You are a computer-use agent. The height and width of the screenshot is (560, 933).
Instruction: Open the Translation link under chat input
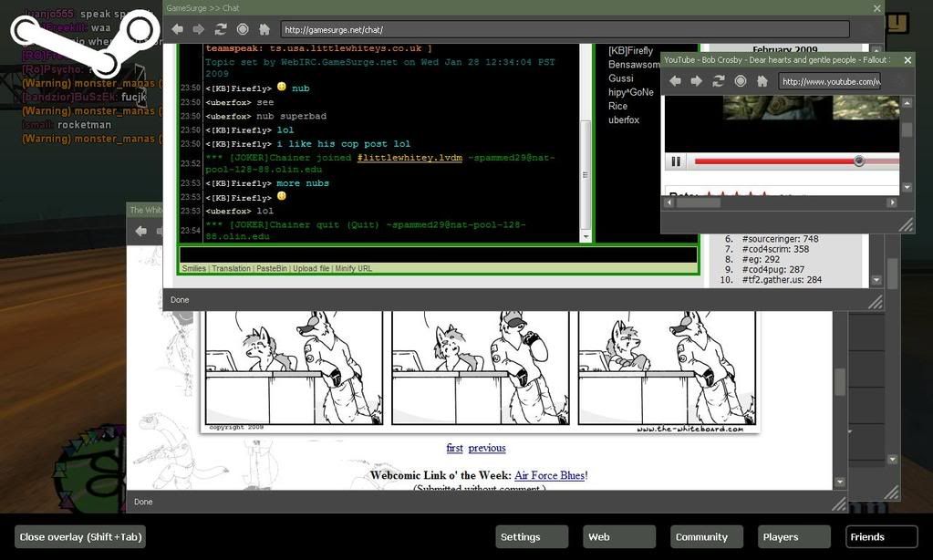pyautogui.click(x=232, y=268)
